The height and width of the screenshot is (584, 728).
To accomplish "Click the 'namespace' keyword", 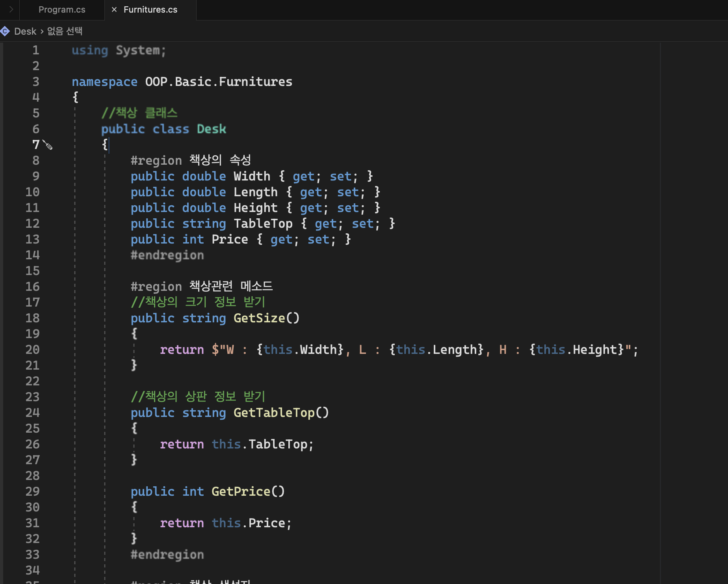I will coord(105,82).
